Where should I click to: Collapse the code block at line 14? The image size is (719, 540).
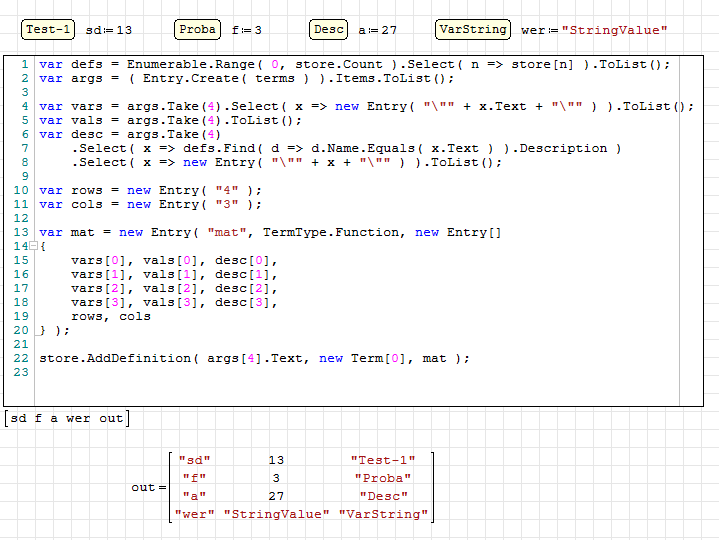[x=33, y=246]
